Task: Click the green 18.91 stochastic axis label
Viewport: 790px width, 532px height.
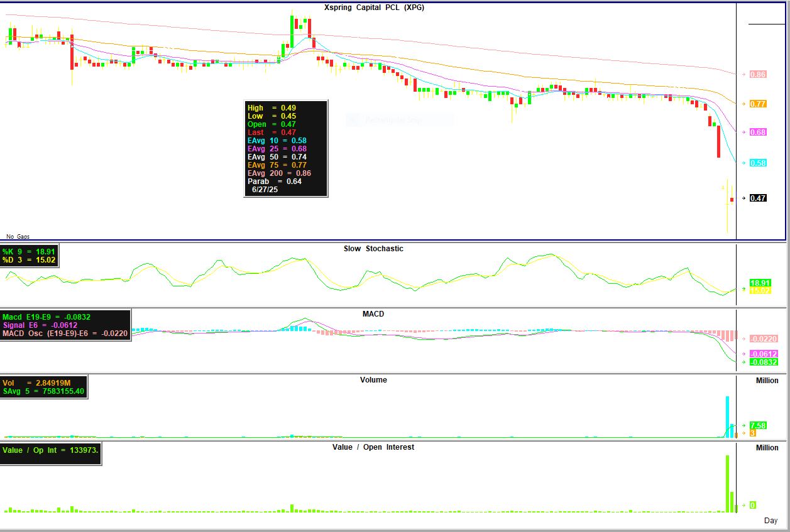Action: (760, 283)
